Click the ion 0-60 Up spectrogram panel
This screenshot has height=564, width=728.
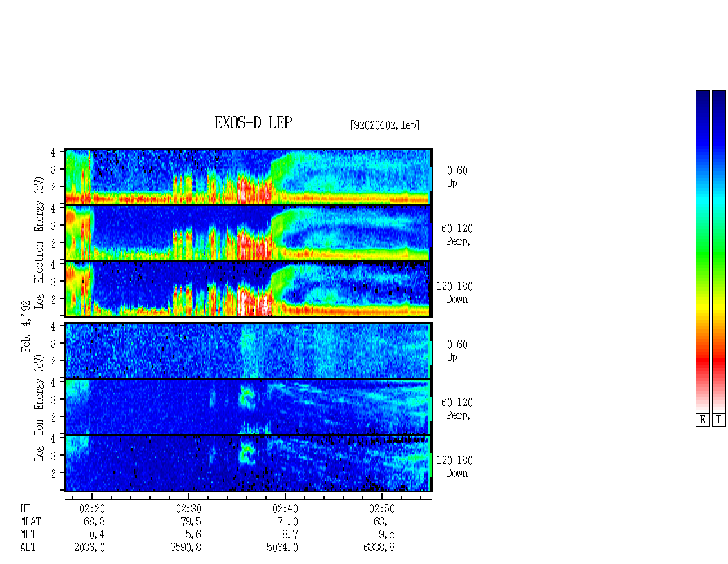coord(249,351)
